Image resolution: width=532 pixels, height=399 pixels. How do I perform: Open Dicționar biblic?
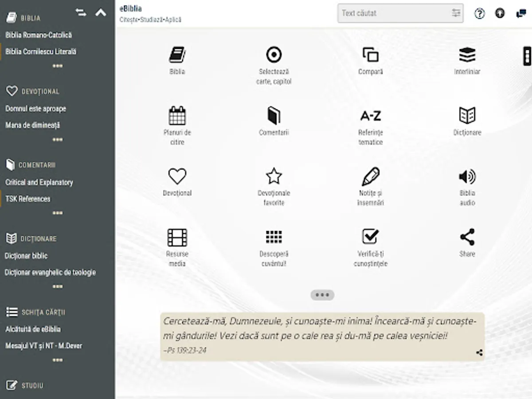coord(26,256)
